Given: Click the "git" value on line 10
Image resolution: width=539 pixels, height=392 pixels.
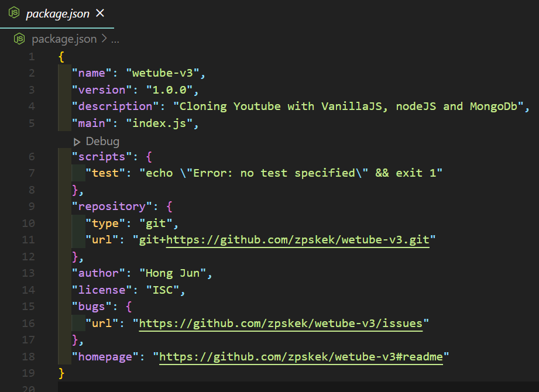Looking at the screenshot, I should coord(156,223).
